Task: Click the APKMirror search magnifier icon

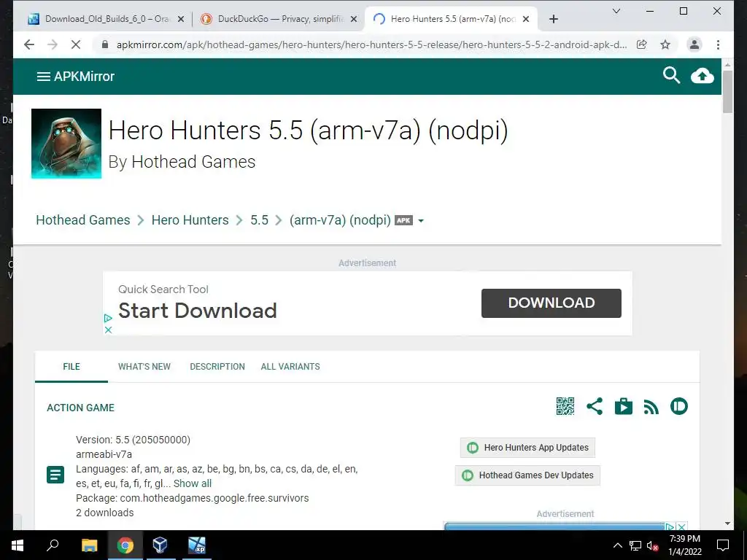Action: 671,75
